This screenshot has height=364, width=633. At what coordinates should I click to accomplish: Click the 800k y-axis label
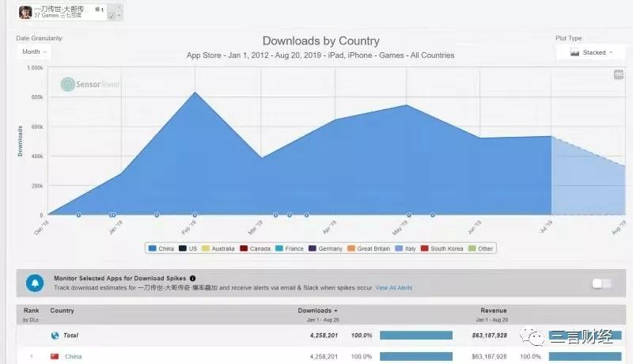click(x=37, y=97)
